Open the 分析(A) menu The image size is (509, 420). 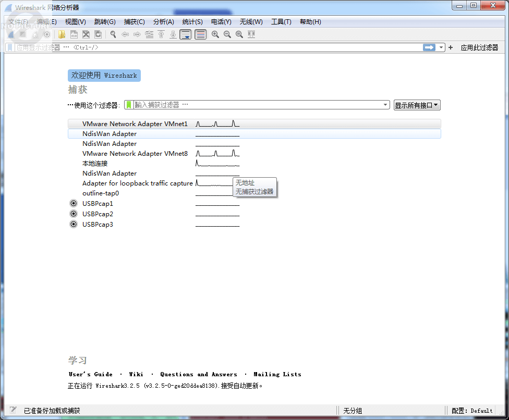pyautogui.click(x=164, y=22)
